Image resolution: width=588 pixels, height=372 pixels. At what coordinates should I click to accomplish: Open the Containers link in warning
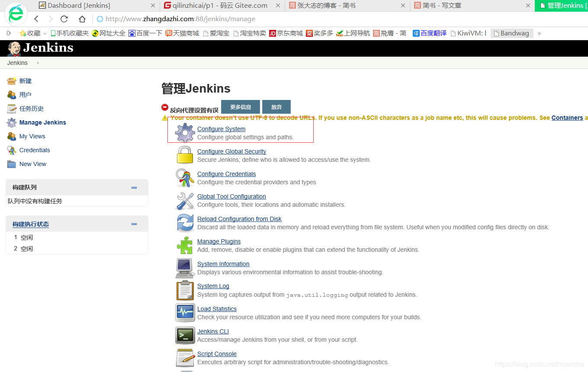point(567,118)
